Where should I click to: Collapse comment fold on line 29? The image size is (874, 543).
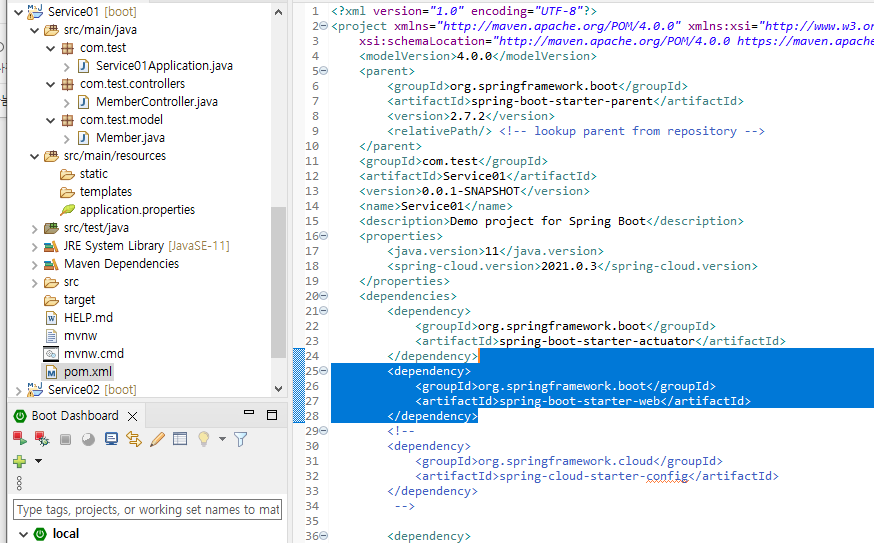(323, 431)
